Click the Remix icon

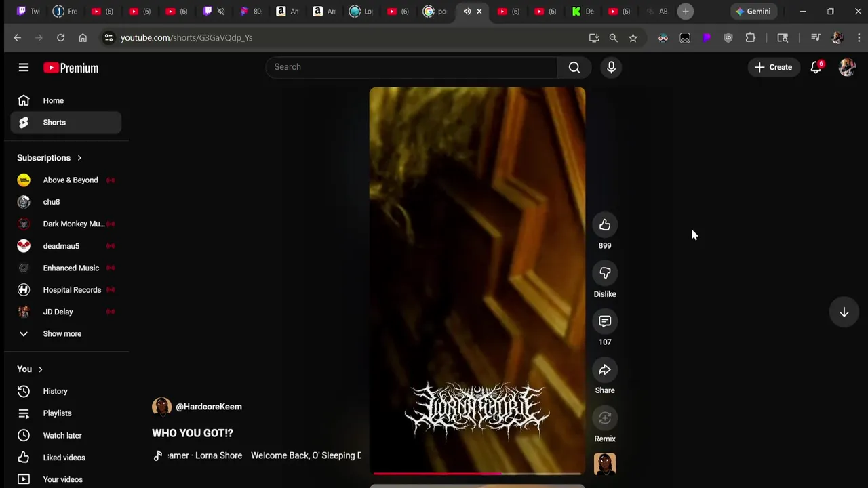tap(605, 418)
